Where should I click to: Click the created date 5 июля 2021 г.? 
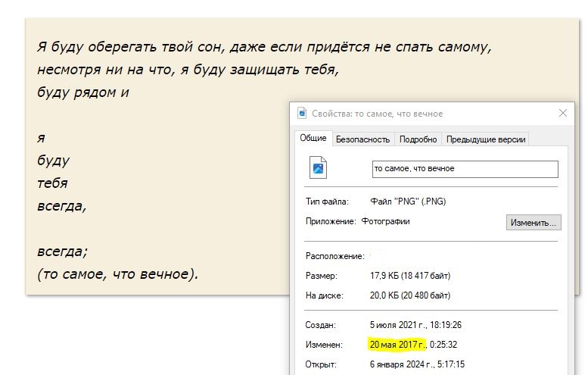tap(397, 325)
